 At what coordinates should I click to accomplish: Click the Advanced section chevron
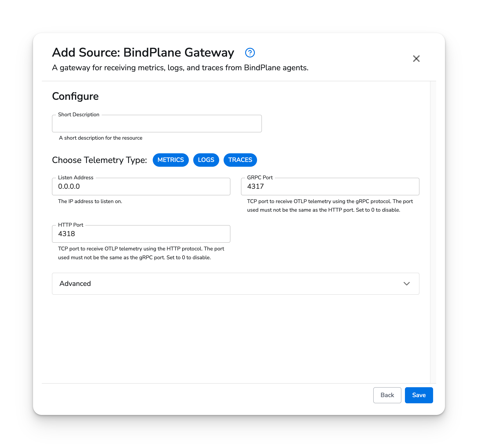click(x=407, y=284)
